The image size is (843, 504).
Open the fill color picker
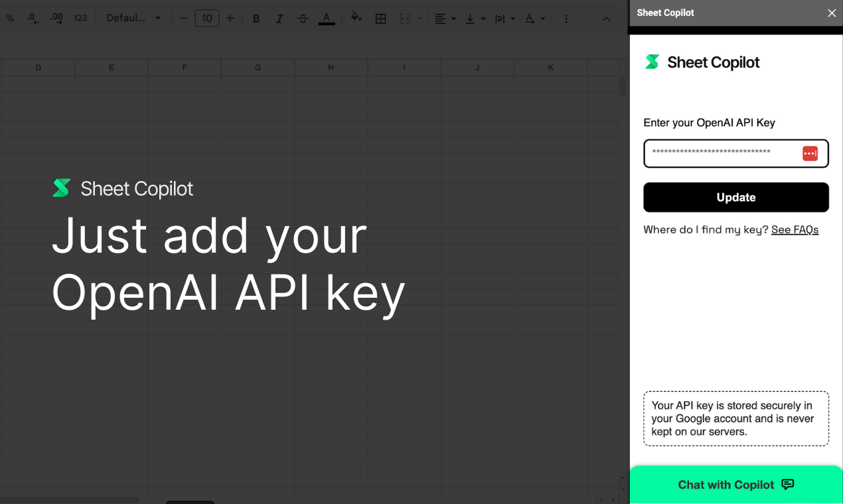(356, 18)
